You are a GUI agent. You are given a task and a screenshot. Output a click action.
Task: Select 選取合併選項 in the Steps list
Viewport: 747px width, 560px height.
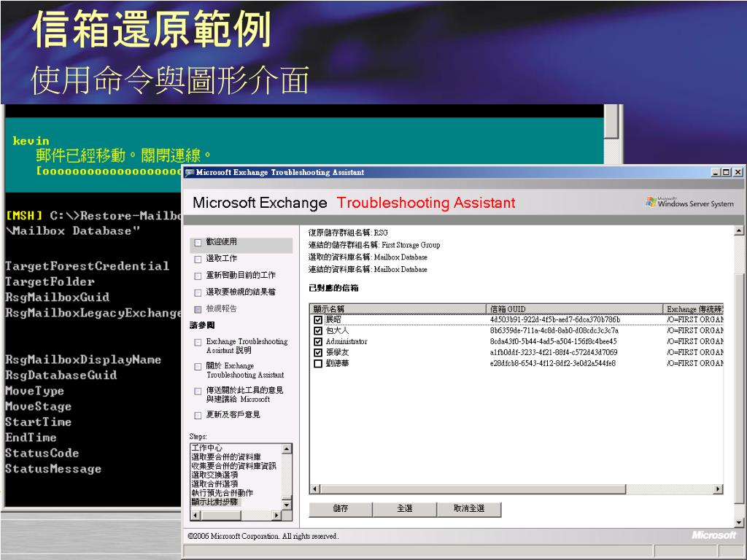214,484
